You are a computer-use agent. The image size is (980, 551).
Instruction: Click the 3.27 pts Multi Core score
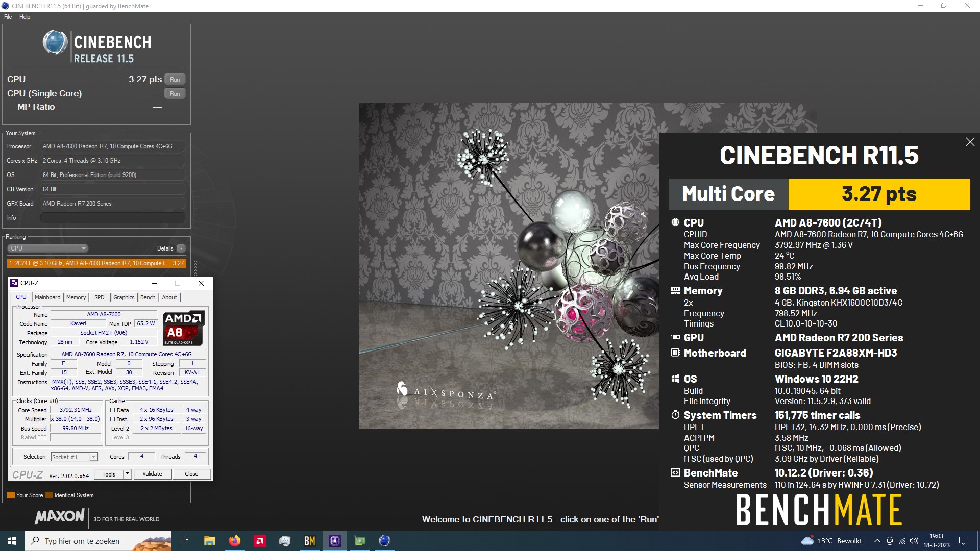tap(879, 194)
